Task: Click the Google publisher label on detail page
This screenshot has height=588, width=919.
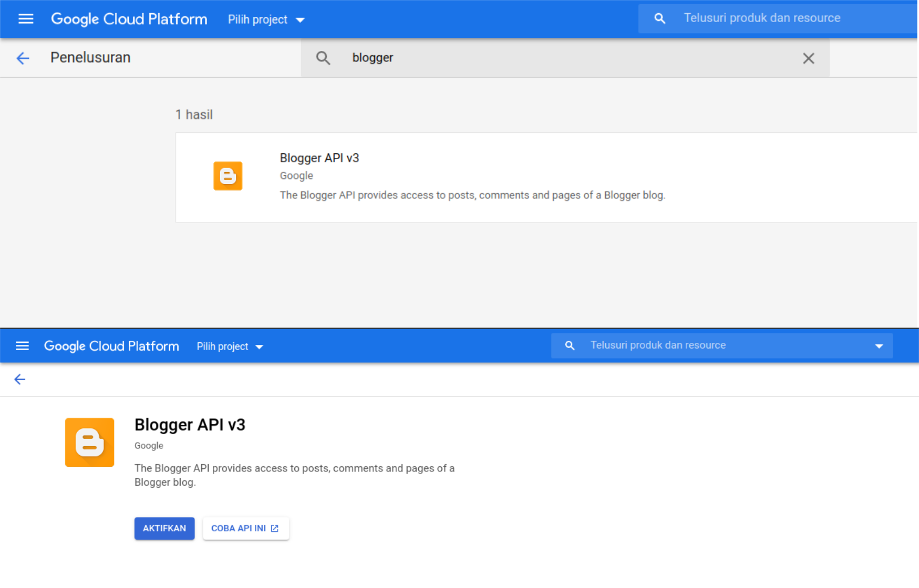Action: click(x=149, y=446)
